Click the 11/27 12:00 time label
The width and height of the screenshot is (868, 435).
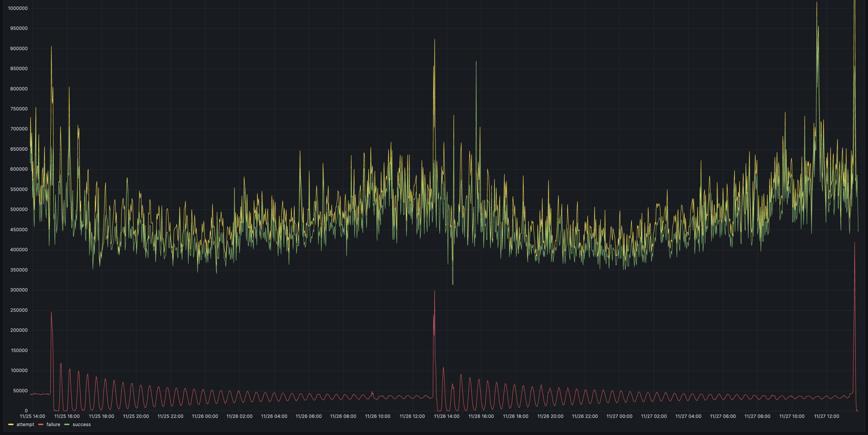pos(827,416)
